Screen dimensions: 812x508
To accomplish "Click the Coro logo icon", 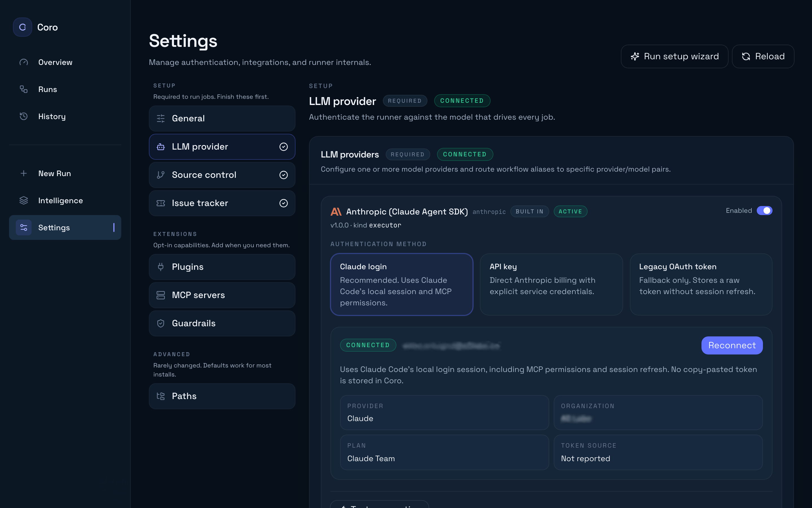I will pyautogui.click(x=23, y=27).
